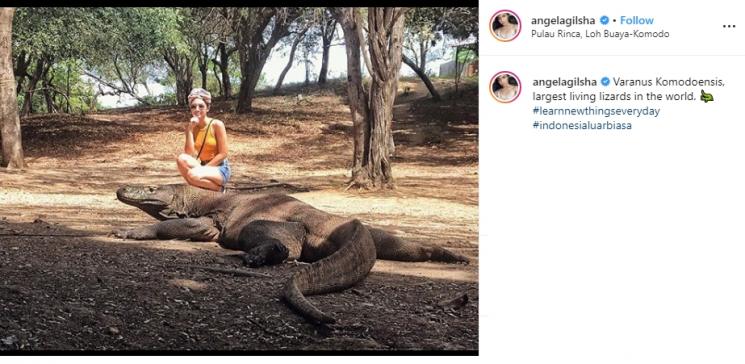Click the lizard emoji in the caption
745x364 pixels.
(707, 96)
